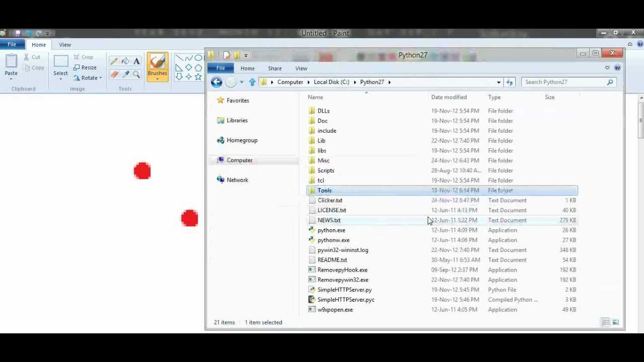The width and height of the screenshot is (644, 362).
Task: Click the Save icon in Paint quick access
Action: point(18,33)
